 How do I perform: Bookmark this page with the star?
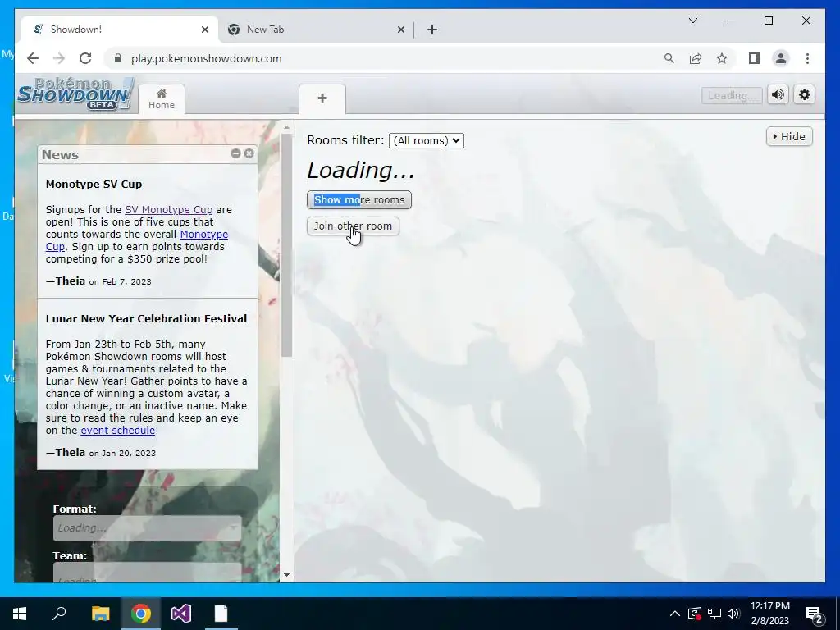pyautogui.click(x=722, y=58)
